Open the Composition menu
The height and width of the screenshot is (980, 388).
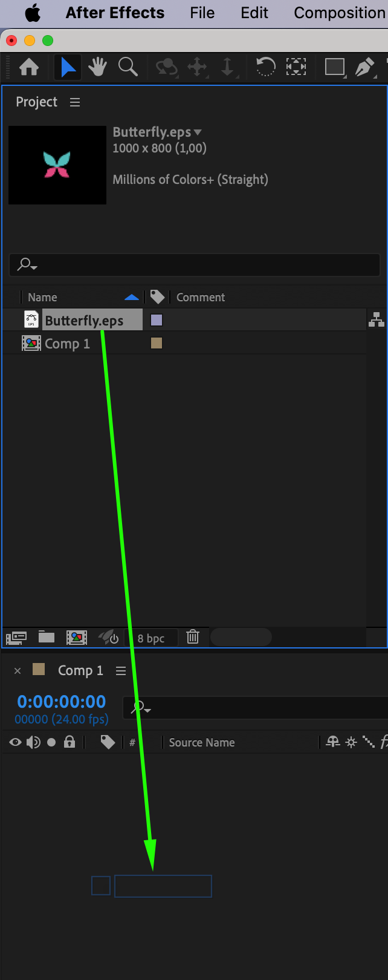(340, 13)
